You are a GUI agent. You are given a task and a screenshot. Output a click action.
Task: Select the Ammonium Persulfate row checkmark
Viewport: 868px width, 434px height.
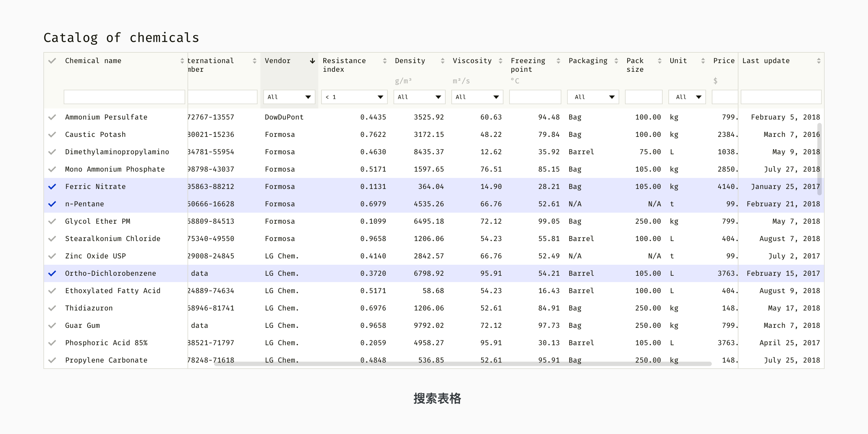pos(52,117)
